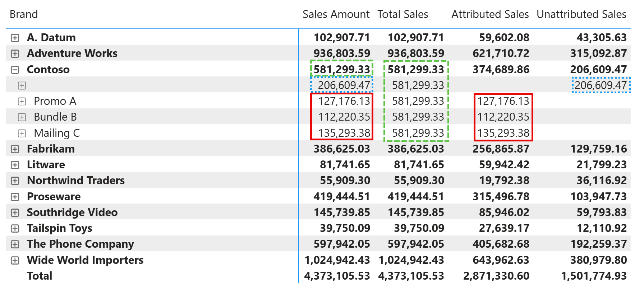
Task: Expand the A. Datum brand row
Action: (15, 38)
